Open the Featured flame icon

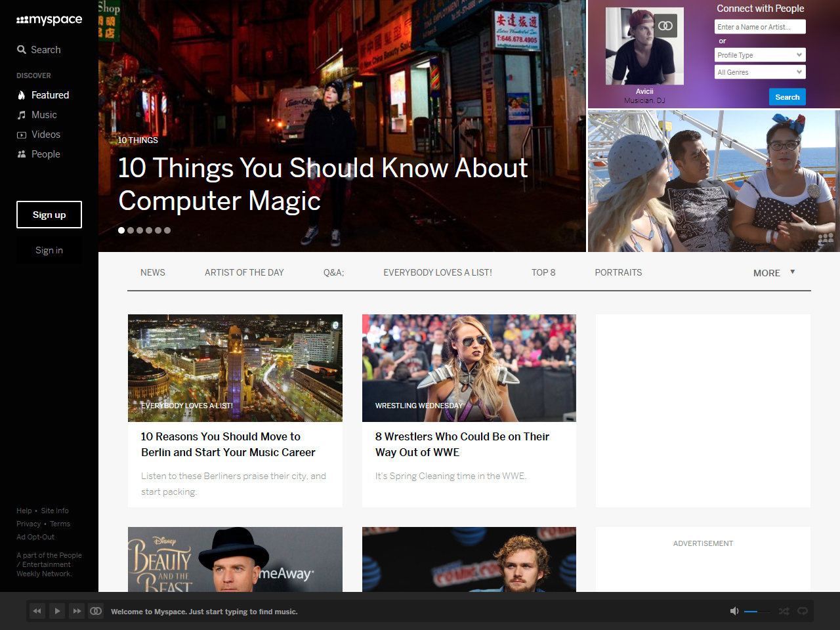tap(22, 95)
